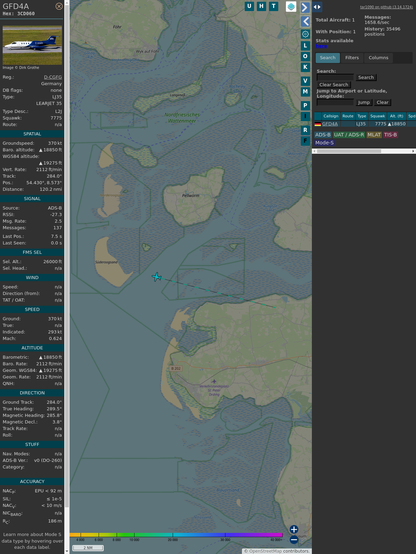The width and height of the screenshot is (416, 554).
Task: Expand sidebar with right chevron button
Action: (x=305, y=7)
